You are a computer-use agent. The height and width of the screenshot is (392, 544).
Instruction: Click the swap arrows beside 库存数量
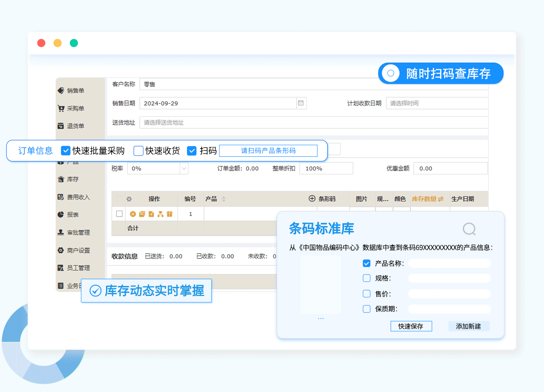[x=441, y=199]
